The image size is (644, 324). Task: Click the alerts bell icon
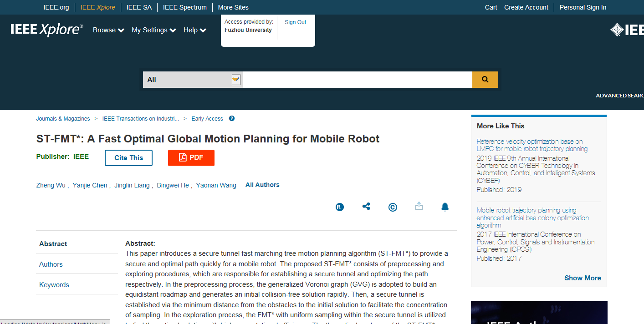click(445, 207)
